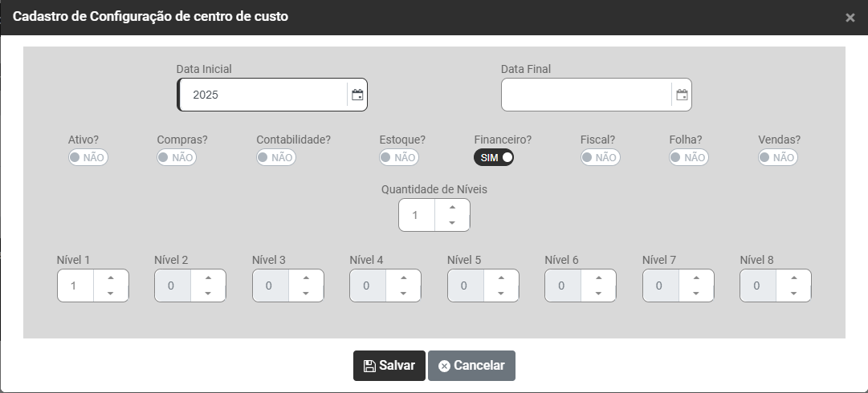This screenshot has width=868, height=393.
Task: Turn on the Contabilidade? switch
Action: tap(276, 157)
